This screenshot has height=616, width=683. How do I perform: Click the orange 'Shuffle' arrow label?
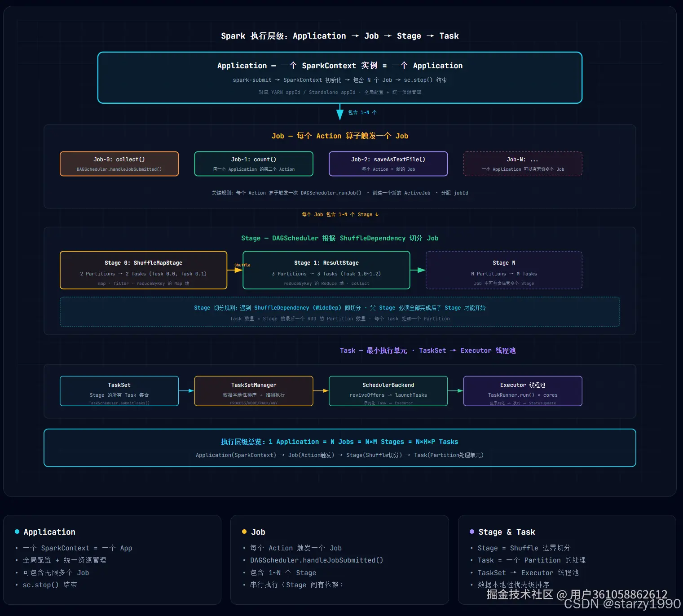coord(242,265)
